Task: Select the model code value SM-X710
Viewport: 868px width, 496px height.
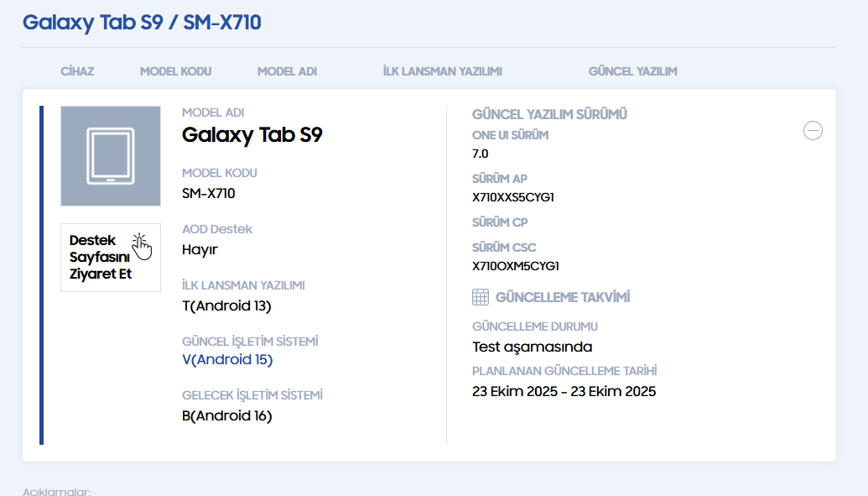Action: [x=209, y=193]
